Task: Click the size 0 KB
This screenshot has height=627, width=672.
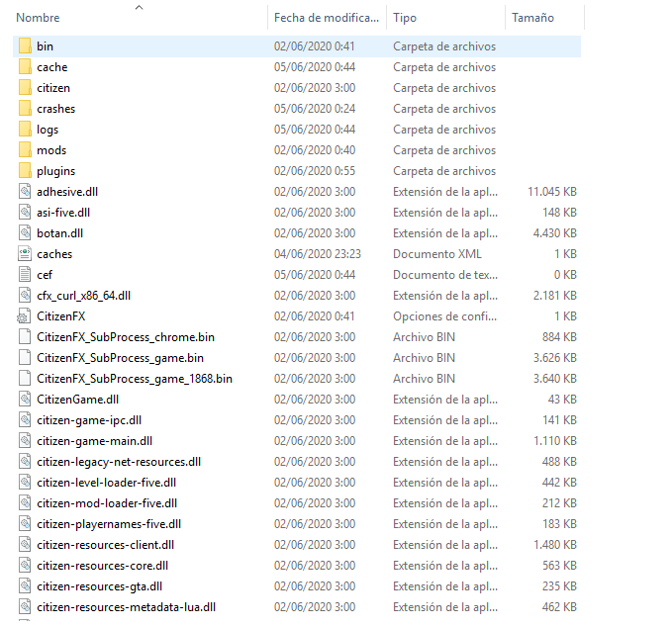Action: pyautogui.click(x=565, y=275)
